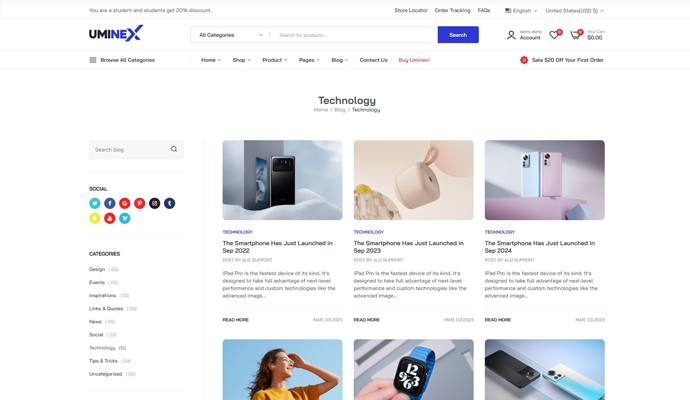Open the Order Tracking link
Image resolution: width=690 pixels, height=400 pixels.
(x=452, y=10)
